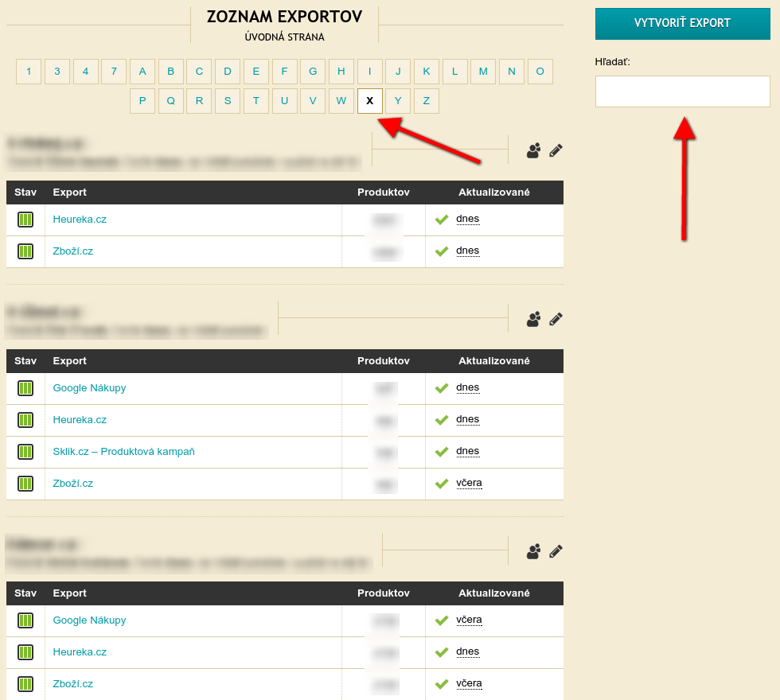Viewport: 780px width, 700px height.
Task: Click the users icon of the second client
Action: tap(533, 319)
